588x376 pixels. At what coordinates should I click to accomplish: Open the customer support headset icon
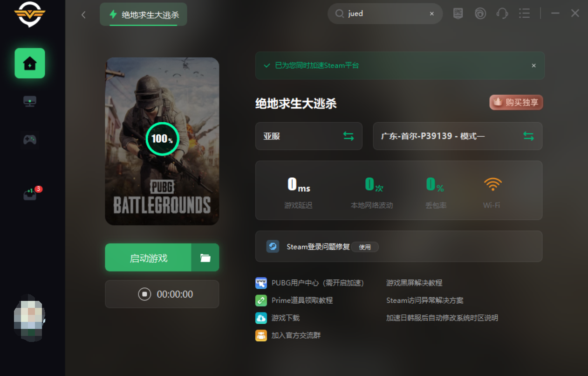[x=502, y=14]
